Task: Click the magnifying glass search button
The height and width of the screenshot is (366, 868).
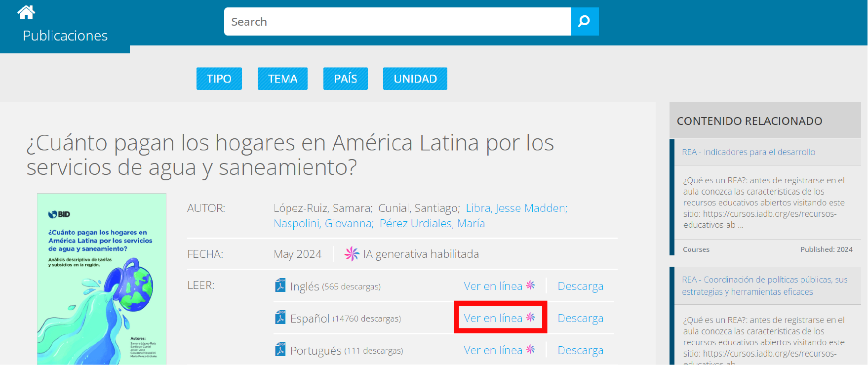Action: [585, 21]
